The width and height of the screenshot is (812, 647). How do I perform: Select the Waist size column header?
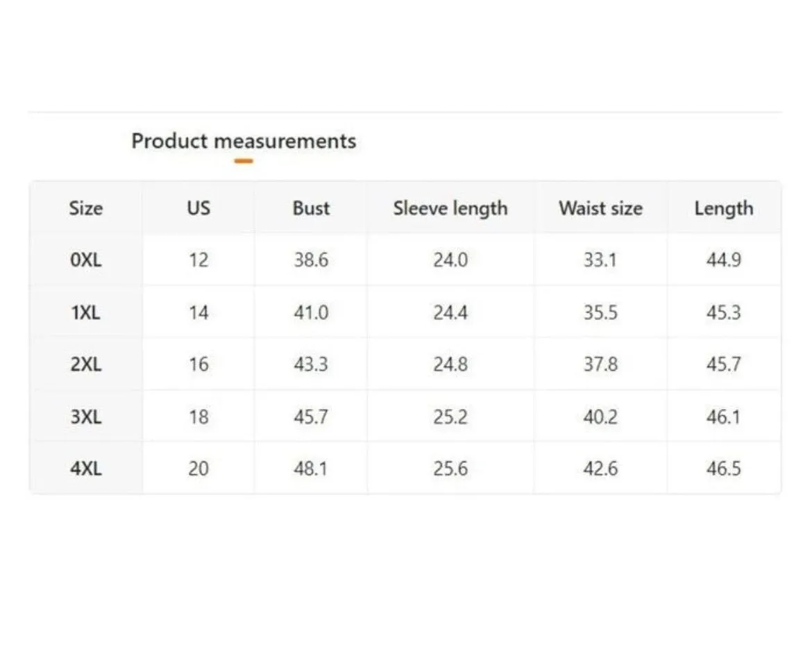click(x=601, y=208)
